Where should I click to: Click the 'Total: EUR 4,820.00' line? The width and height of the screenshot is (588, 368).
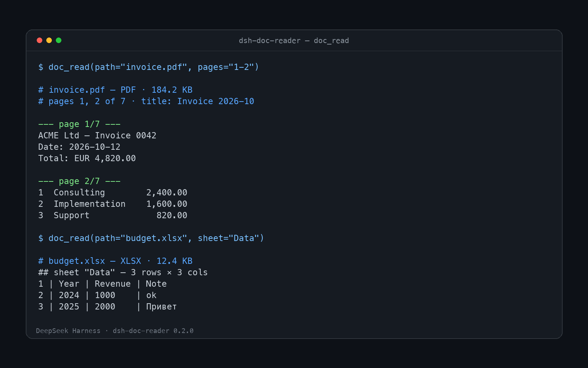coord(87,158)
